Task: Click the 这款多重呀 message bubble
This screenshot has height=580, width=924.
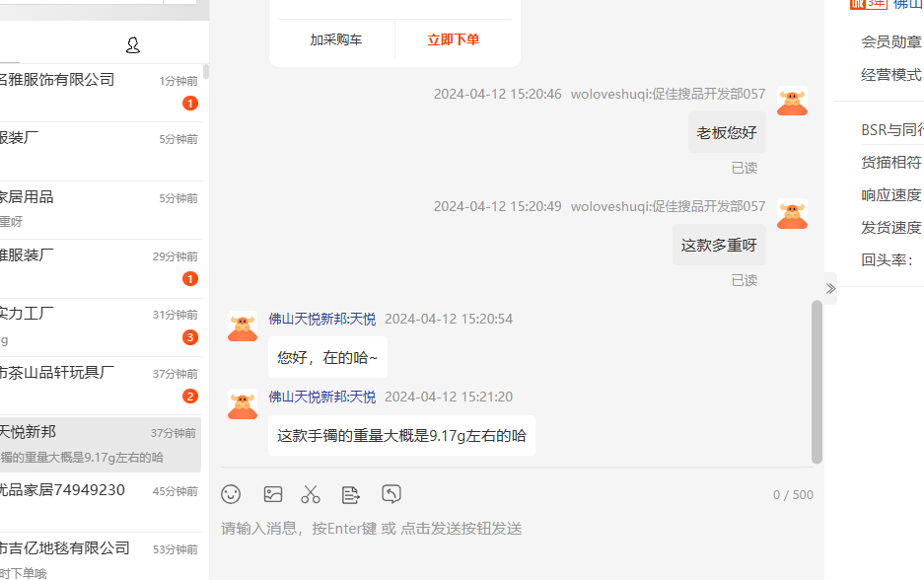Action: click(x=719, y=245)
